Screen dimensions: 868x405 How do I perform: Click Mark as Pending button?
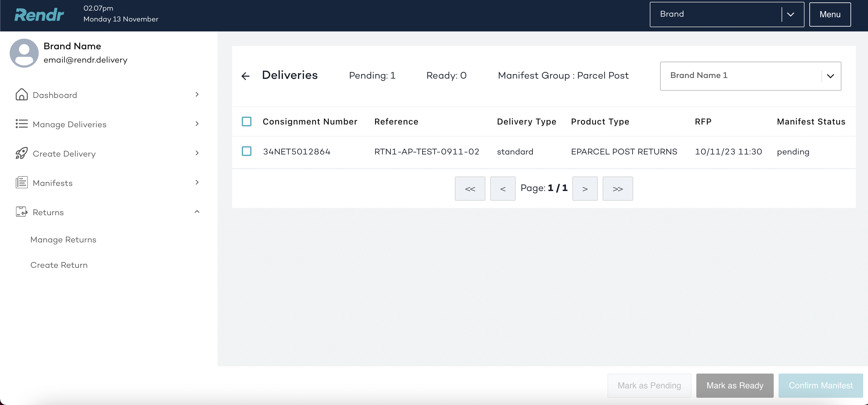[x=649, y=385]
